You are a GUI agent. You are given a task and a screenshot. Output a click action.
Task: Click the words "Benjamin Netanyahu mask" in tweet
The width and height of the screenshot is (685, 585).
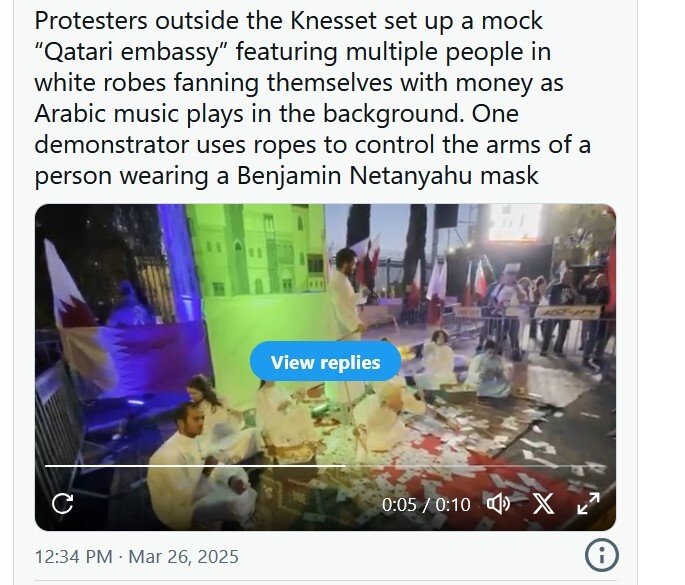pyautogui.click(x=387, y=176)
